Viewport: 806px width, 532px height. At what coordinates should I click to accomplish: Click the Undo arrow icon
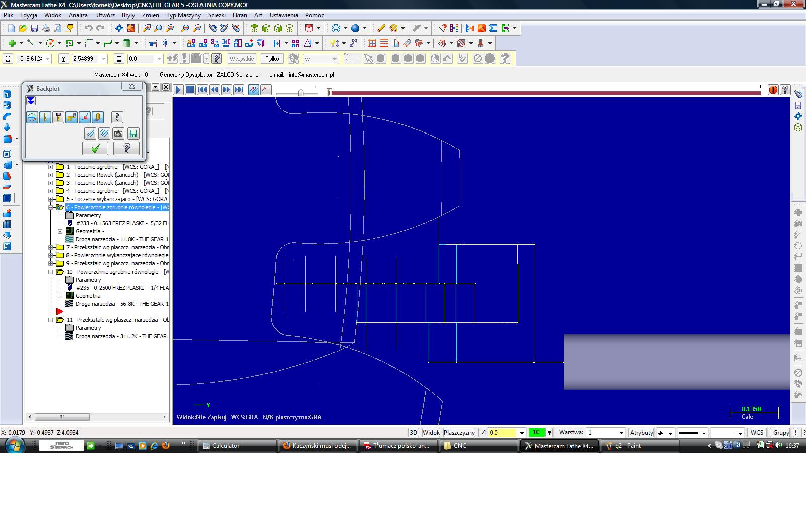pos(89,29)
